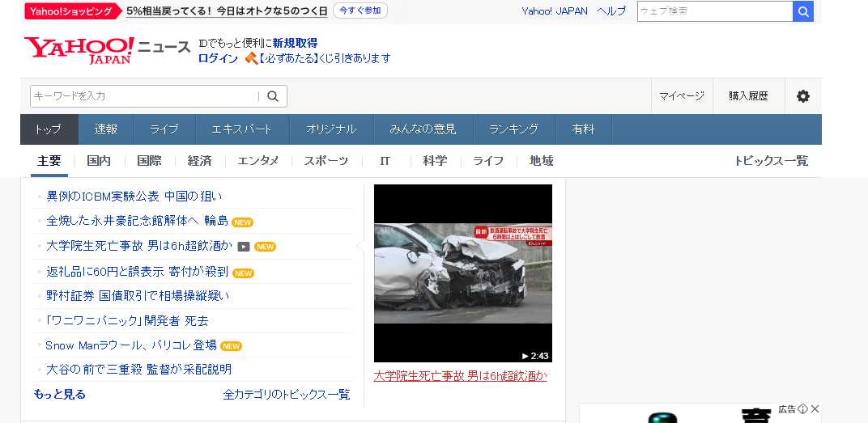Click the ログイン link
Image resolution: width=868 pixels, height=423 pixels.
[x=218, y=58]
